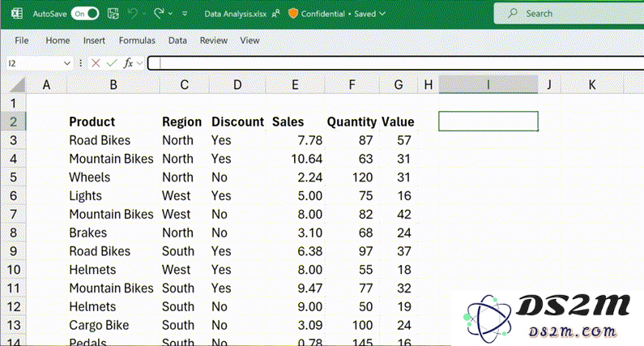Viewport: 644px width, 346px height.
Task: Click the Undo arrow icon
Action: click(x=132, y=14)
